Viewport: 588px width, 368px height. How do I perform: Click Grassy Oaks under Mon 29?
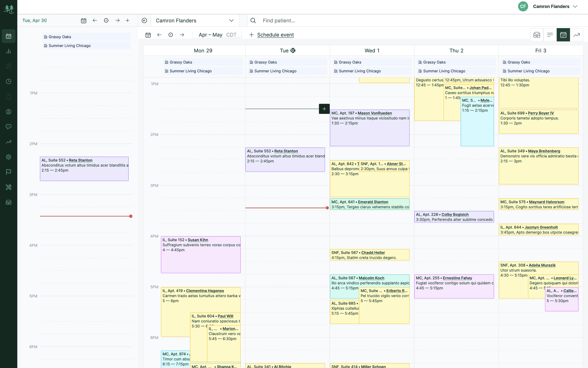[x=203, y=62]
